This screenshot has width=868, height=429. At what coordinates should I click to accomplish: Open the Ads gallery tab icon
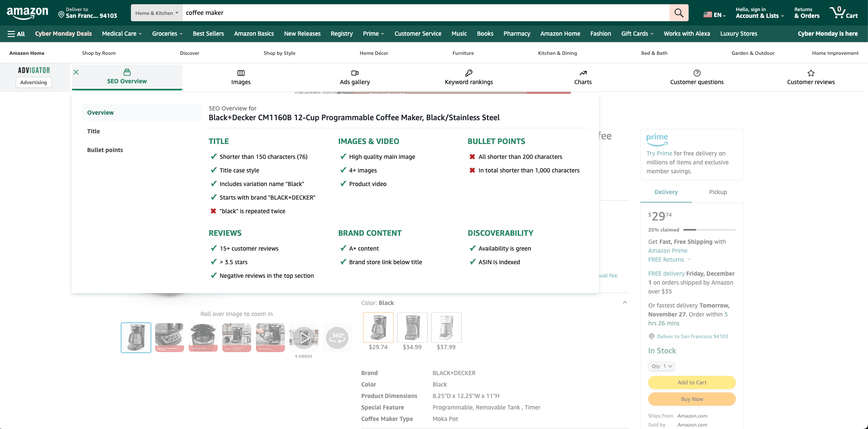355,73
